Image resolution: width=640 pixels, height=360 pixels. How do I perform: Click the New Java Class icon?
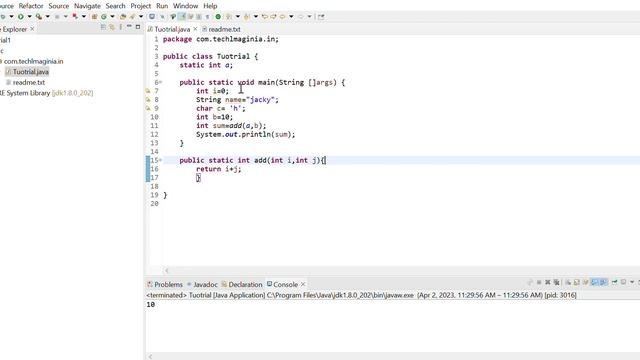coord(104,17)
